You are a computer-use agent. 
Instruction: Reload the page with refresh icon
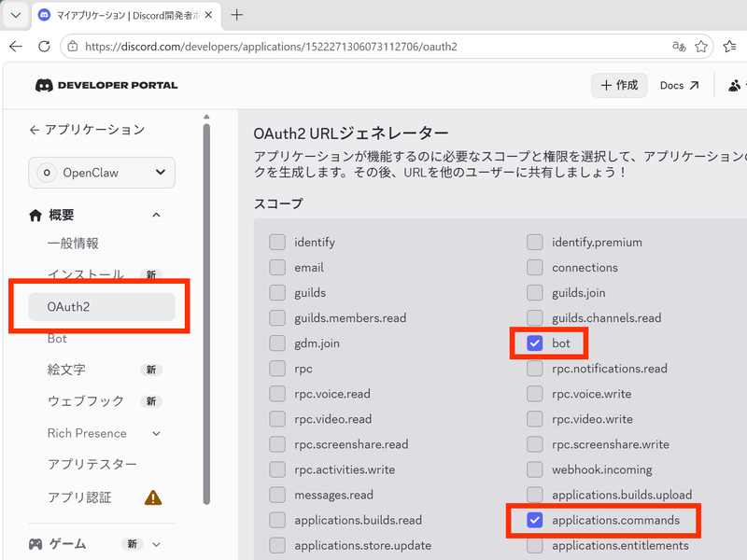tap(44, 46)
